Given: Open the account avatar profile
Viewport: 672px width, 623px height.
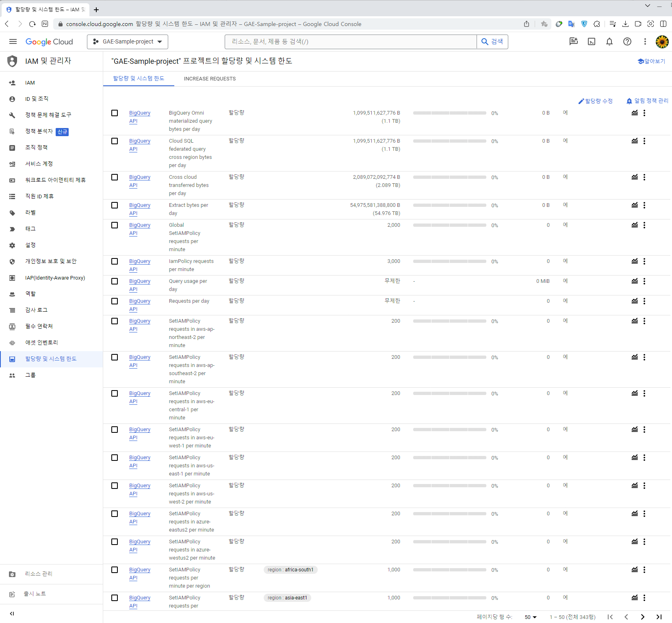Looking at the screenshot, I should (x=662, y=41).
